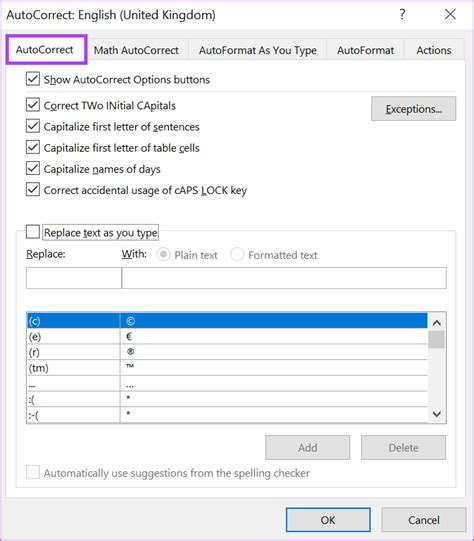The width and height of the screenshot is (474, 541).
Task: Open the Exceptions dialog
Action: [414, 109]
